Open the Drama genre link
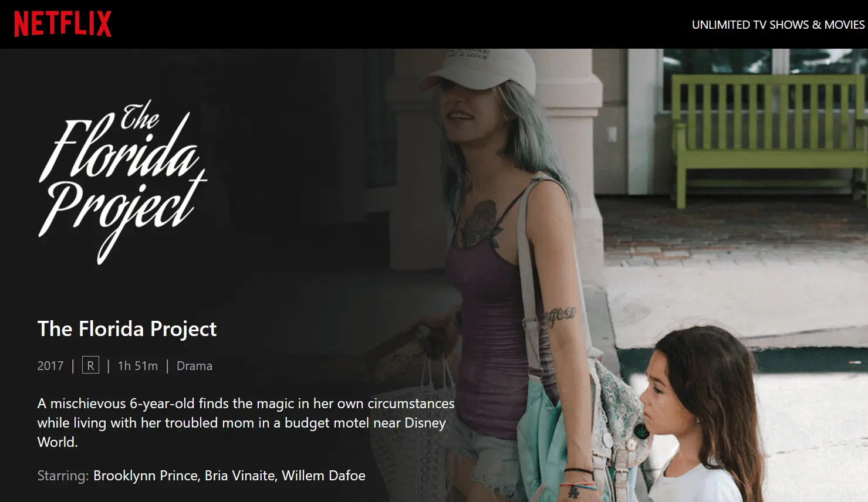 [194, 366]
